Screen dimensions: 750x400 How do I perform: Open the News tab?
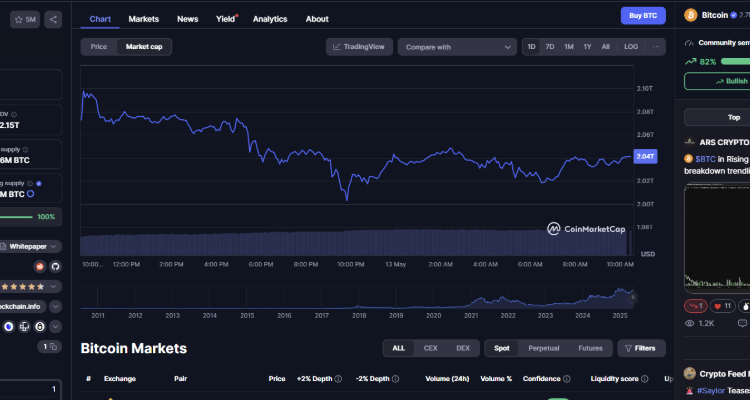(x=188, y=19)
